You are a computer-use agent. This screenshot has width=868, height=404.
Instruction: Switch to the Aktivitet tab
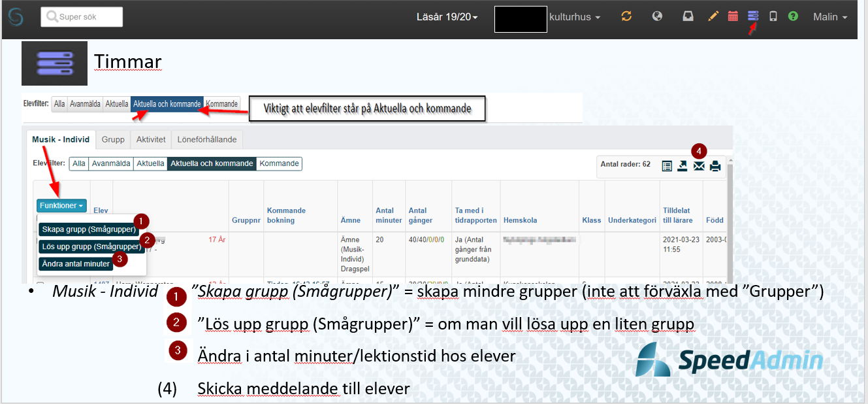[151, 139]
